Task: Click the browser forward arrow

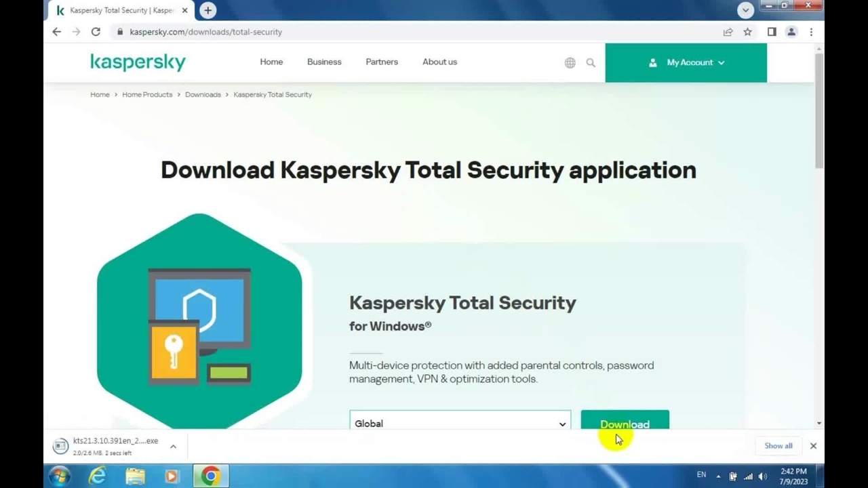Action: [x=76, y=32]
